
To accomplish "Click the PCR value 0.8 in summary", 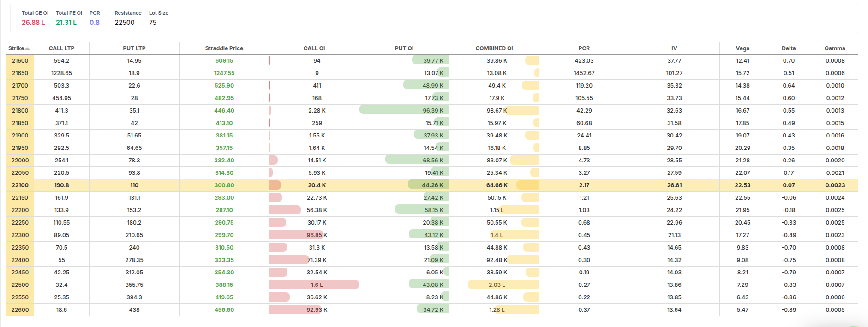I will click(95, 23).
